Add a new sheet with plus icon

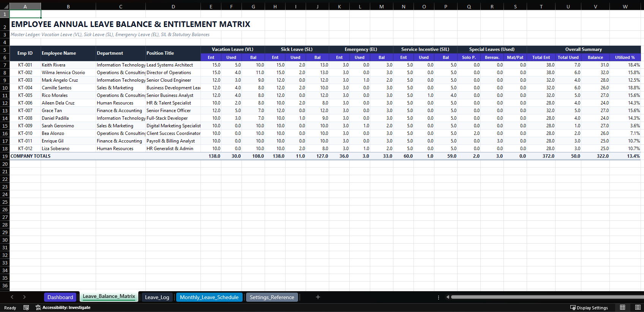(x=318, y=297)
